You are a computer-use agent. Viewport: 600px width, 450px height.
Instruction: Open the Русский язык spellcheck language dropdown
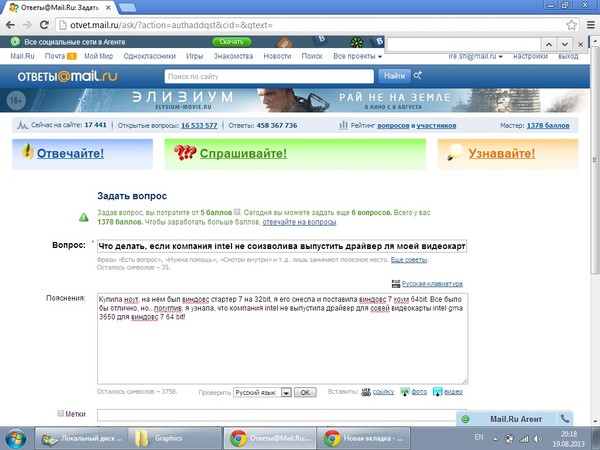(x=262, y=393)
